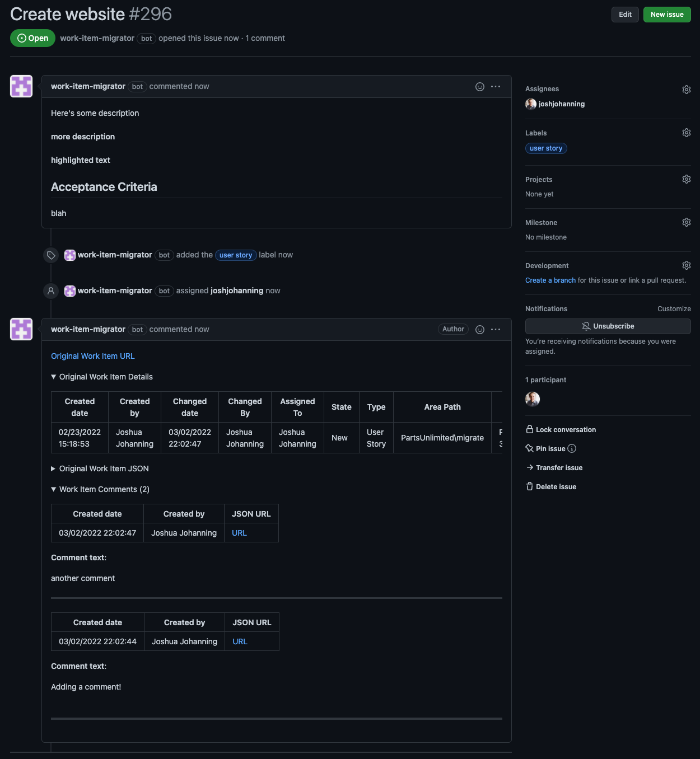
Task: Add emoji reaction to Author comment
Action: click(479, 330)
